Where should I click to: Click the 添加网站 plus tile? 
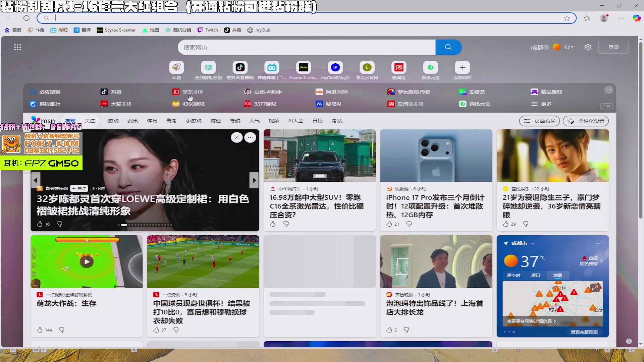tap(462, 71)
